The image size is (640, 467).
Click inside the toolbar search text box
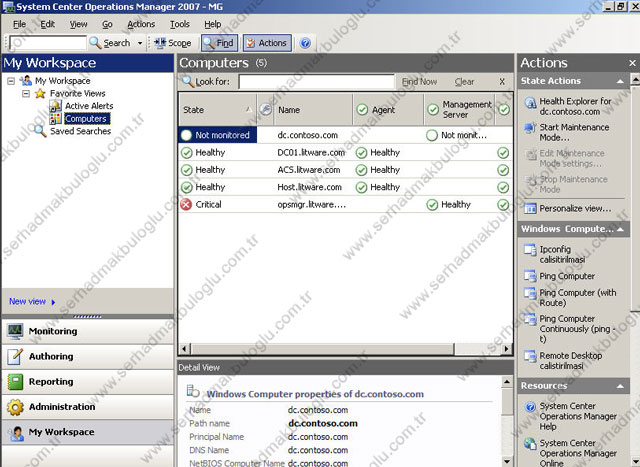tap(48, 43)
